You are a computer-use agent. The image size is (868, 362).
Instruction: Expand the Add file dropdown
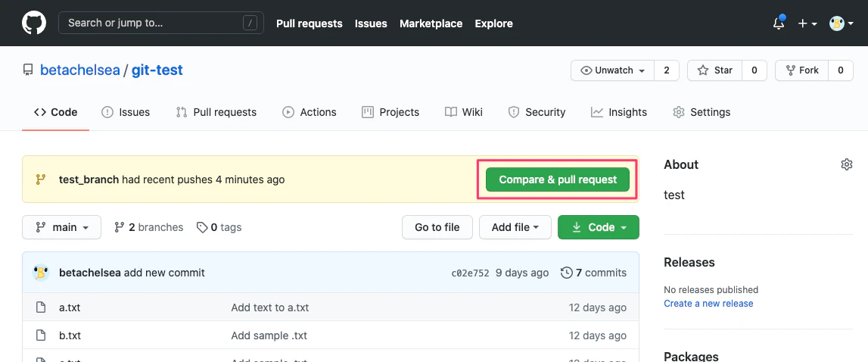coord(515,227)
